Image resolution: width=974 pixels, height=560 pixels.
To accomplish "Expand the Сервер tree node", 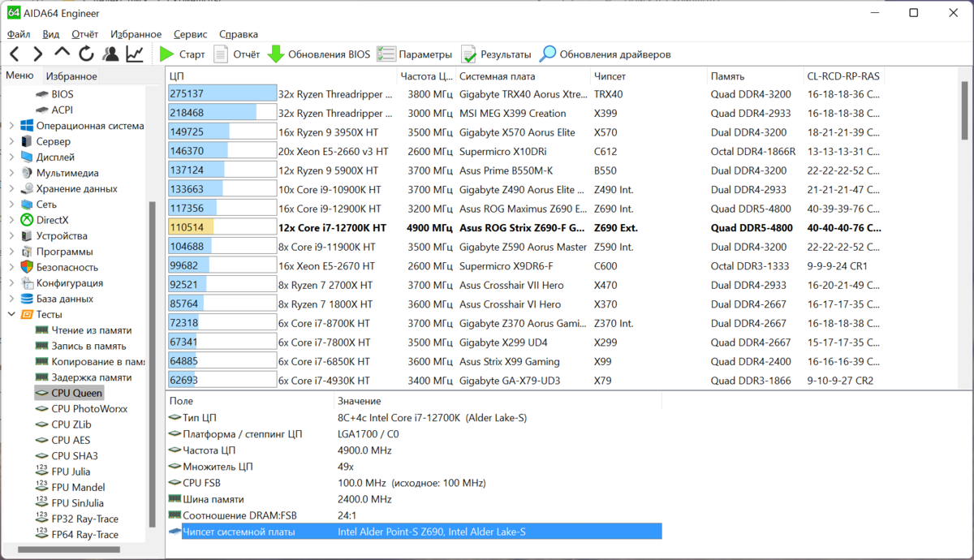I will 11,141.
